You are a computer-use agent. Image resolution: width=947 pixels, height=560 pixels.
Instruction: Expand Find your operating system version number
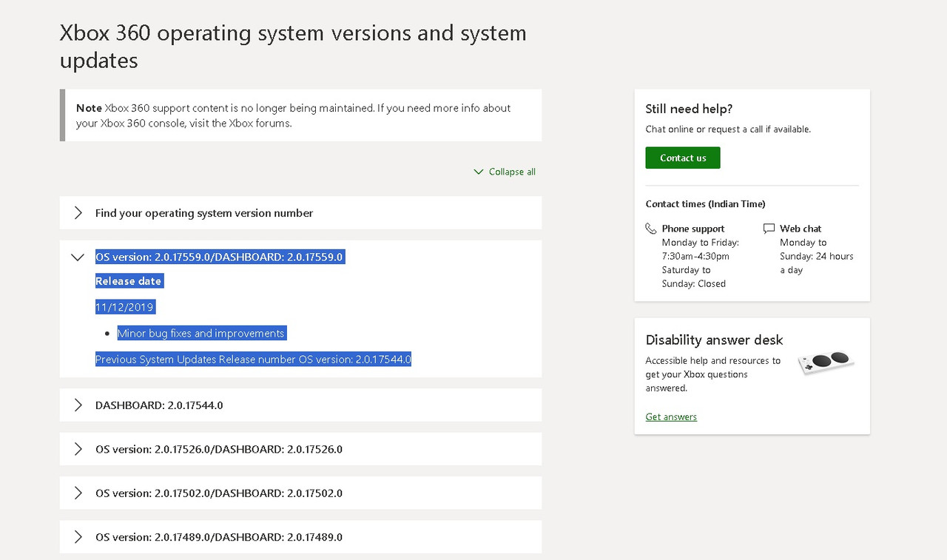tap(300, 213)
